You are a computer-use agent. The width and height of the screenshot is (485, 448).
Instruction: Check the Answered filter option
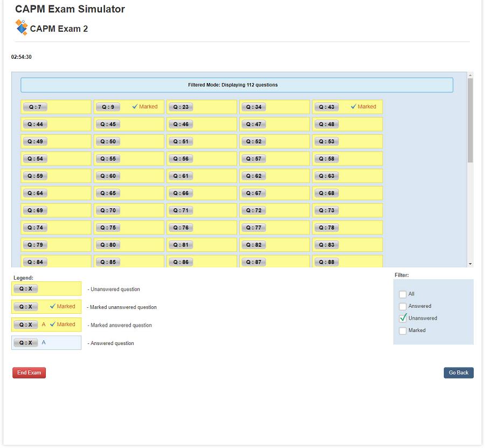[x=403, y=306]
